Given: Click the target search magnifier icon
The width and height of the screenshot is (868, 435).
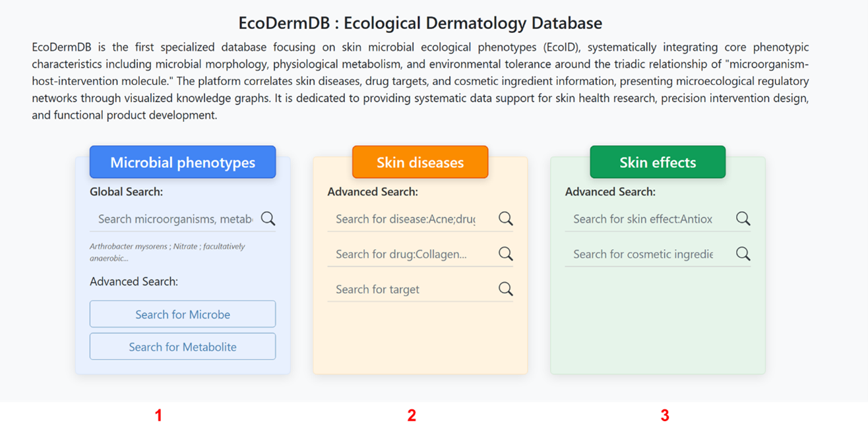Looking at the screenshot, I should pyautogui.click(x=506, y=289).
